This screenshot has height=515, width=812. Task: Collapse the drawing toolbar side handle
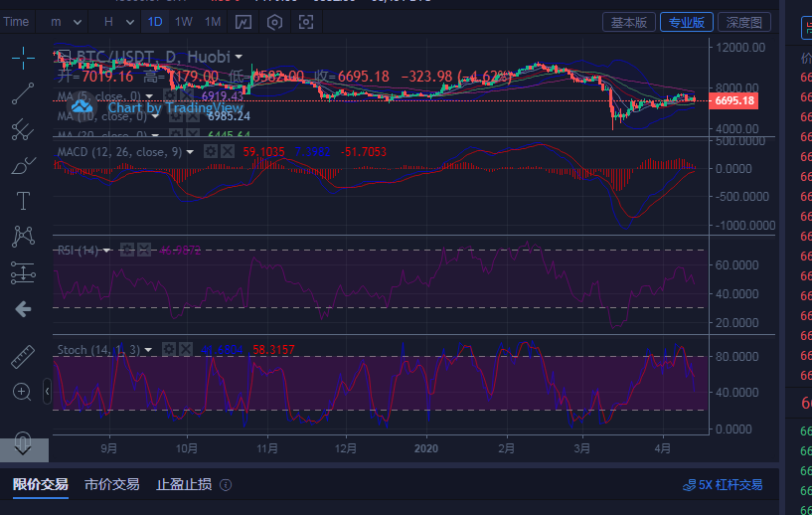[x=47, y=391]
